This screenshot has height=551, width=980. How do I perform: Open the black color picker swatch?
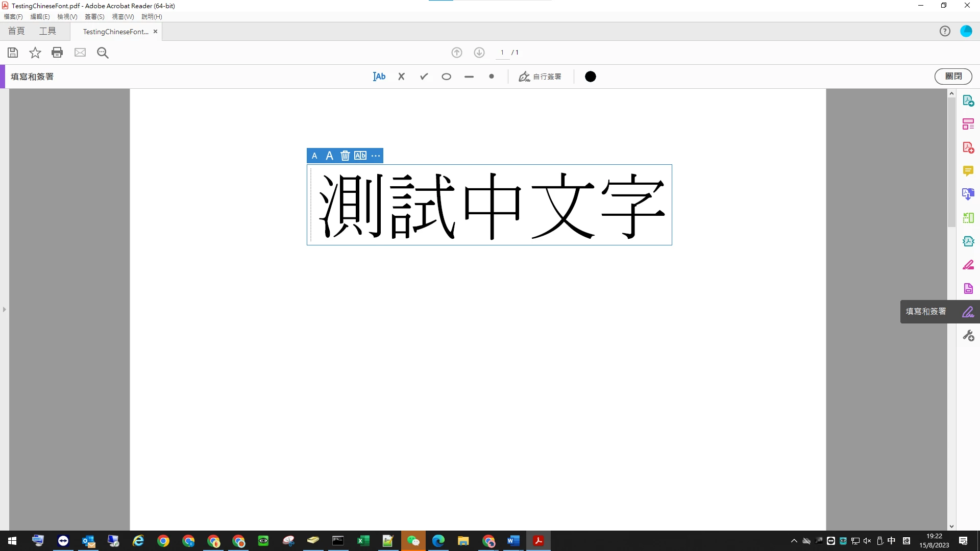pyautogui.click(x=590, y=77)
